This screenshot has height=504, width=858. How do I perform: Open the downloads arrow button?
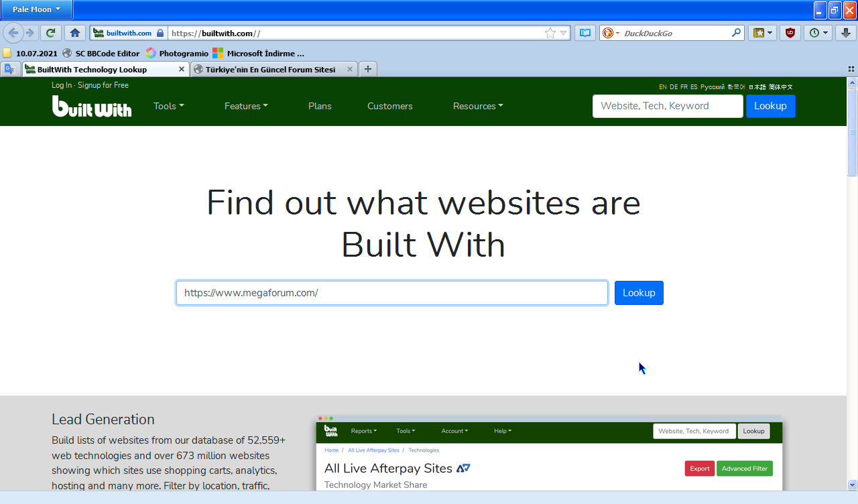point(847,33)
